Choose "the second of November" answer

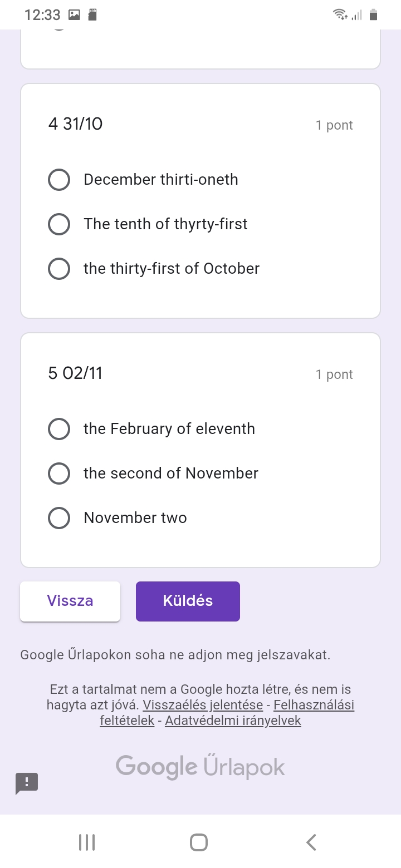click(59, 474)
